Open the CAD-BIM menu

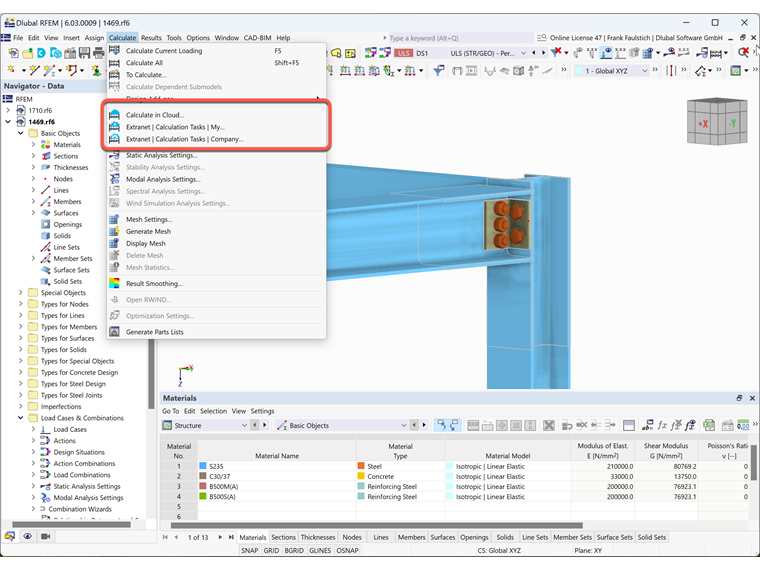(257, 38)
